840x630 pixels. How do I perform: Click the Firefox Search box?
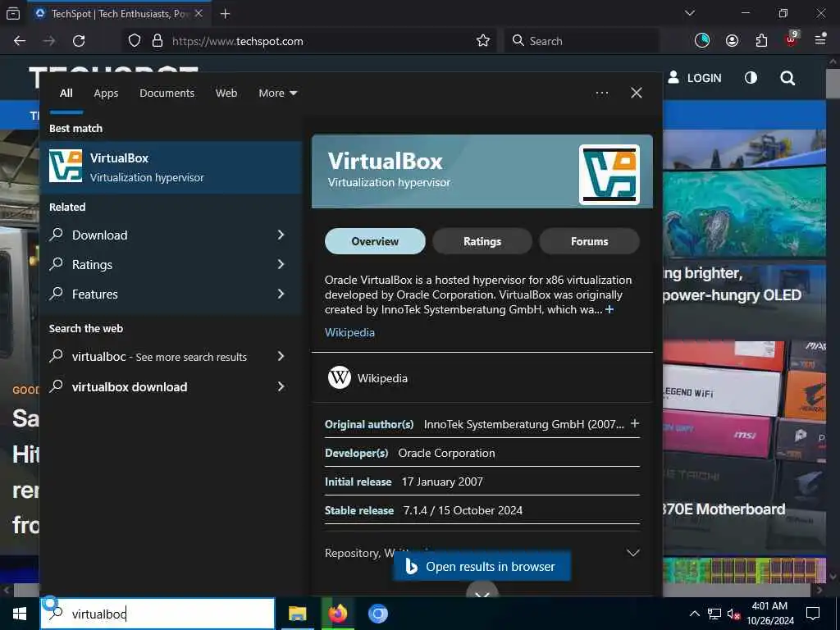click(x=582, y=41)
